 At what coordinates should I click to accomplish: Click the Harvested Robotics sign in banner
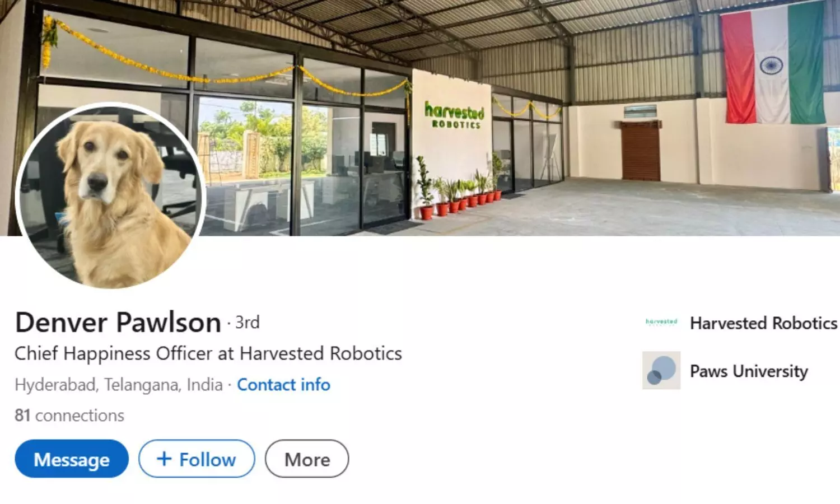coord(454,115)
